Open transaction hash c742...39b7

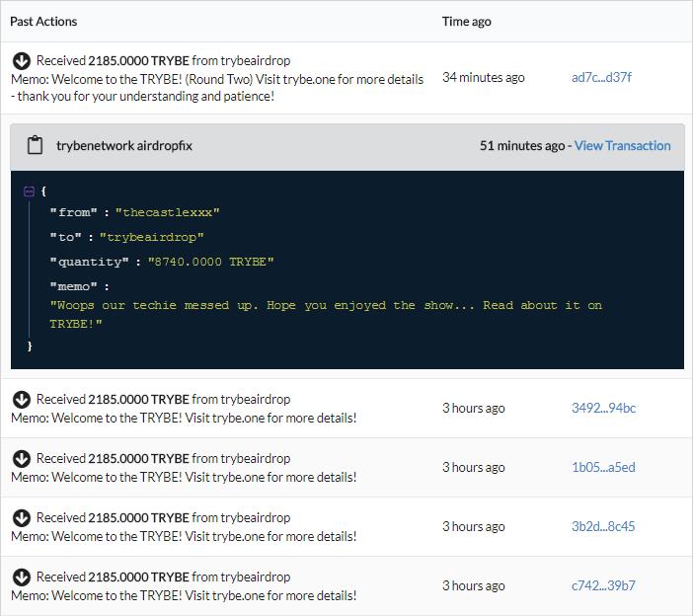[x=603, y=585]
